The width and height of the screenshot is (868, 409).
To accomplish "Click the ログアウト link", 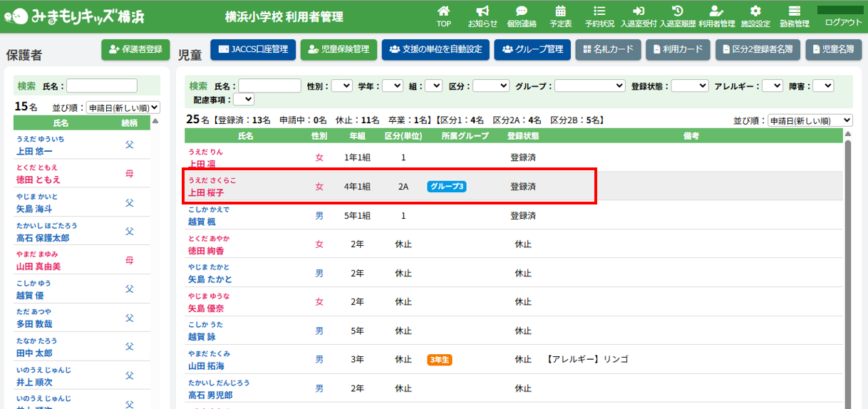I will click(x=843, y=22).
